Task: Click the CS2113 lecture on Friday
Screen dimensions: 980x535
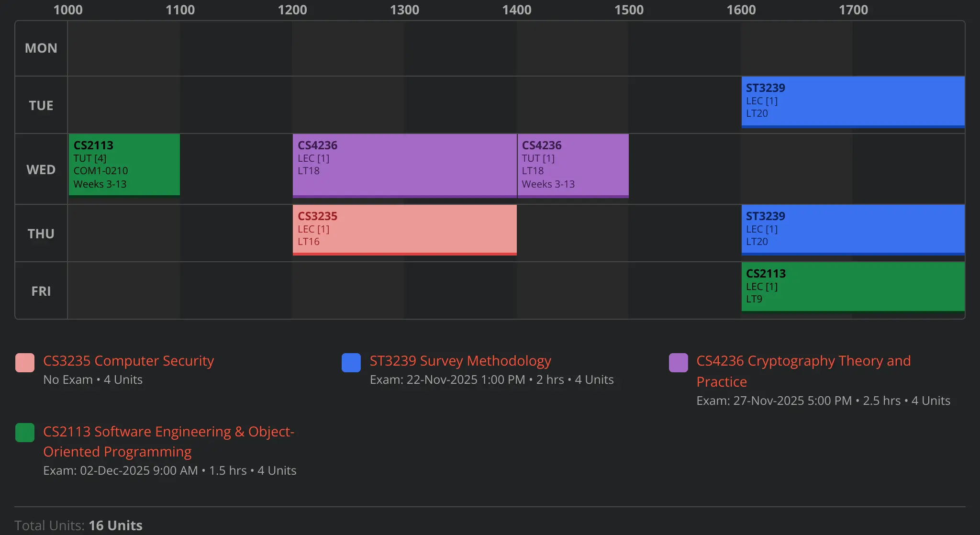Action: (x=853, y=286)
